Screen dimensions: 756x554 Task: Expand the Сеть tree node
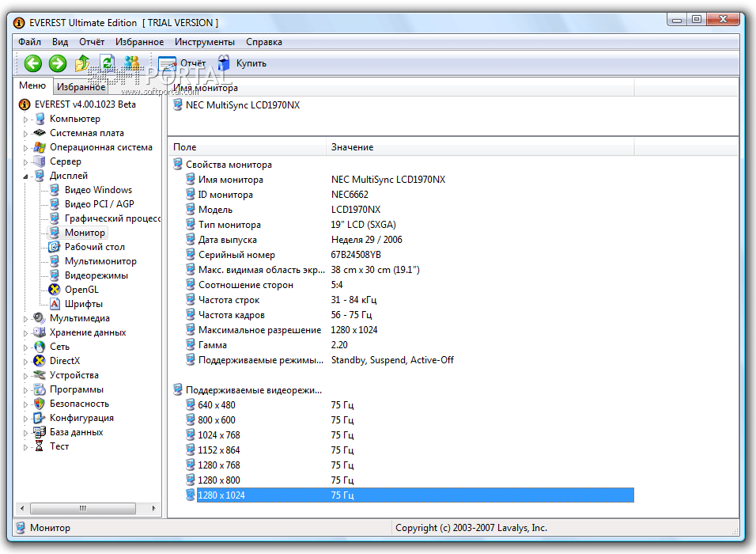point(26,347)
